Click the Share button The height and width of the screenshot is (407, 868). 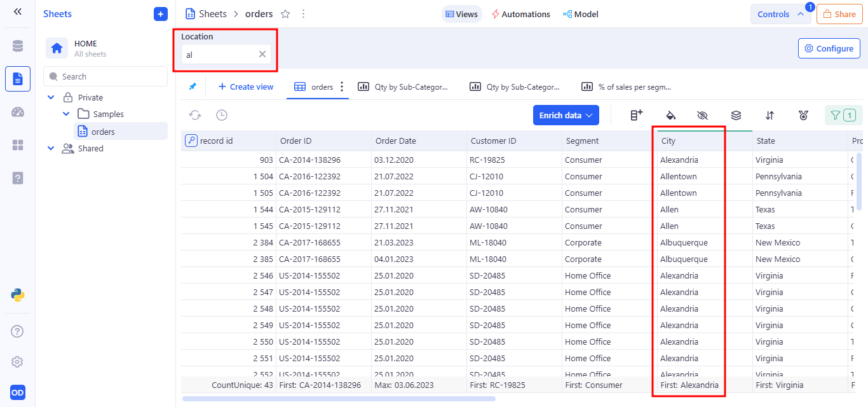(x=839, y=14)
